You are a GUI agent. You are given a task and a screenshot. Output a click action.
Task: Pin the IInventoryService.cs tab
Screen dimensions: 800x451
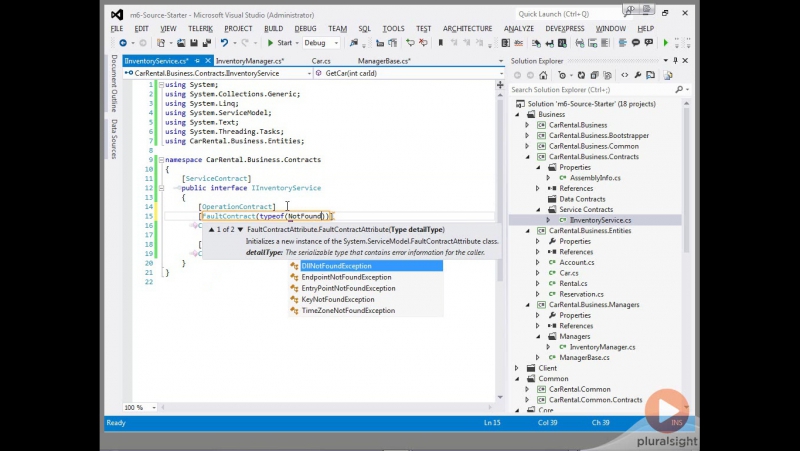tap(197, 61)
